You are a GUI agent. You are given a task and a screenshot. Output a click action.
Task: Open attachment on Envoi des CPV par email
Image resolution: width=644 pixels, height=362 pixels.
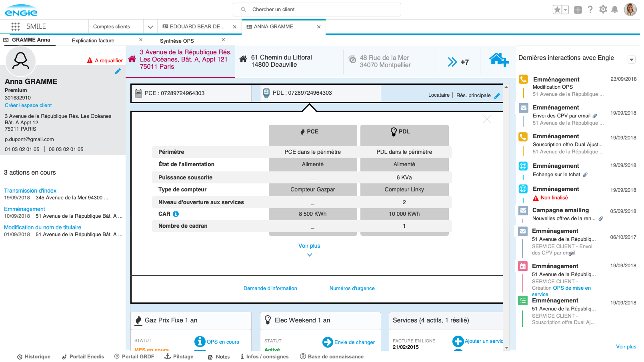[595, 116]
